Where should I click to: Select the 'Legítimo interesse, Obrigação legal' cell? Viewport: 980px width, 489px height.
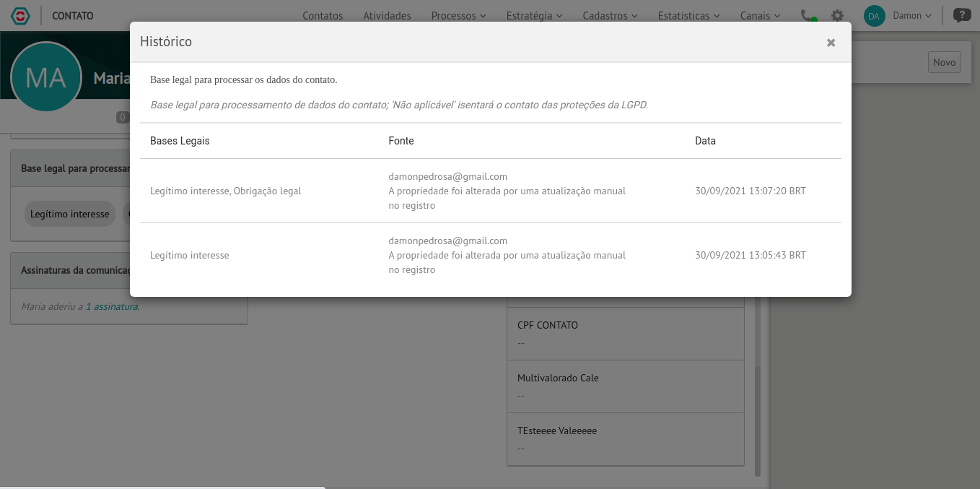tap(226, 191)
